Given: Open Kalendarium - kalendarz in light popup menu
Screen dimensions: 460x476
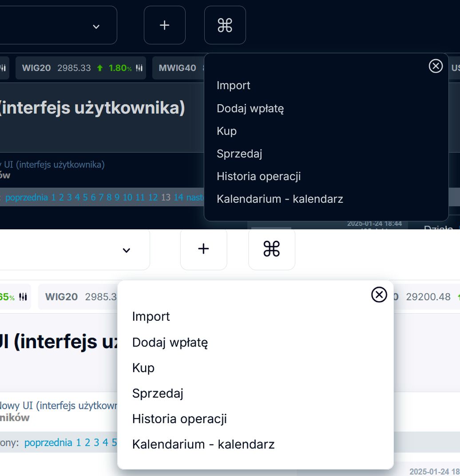Looking at the screenshot, I should tap(203, 445).
